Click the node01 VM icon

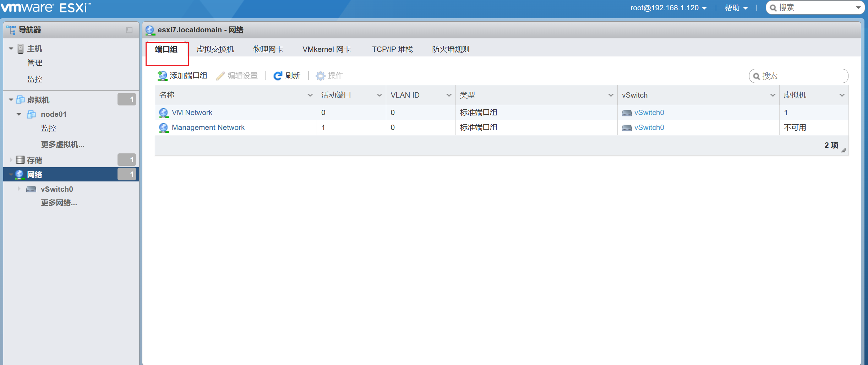pos(31,114)
